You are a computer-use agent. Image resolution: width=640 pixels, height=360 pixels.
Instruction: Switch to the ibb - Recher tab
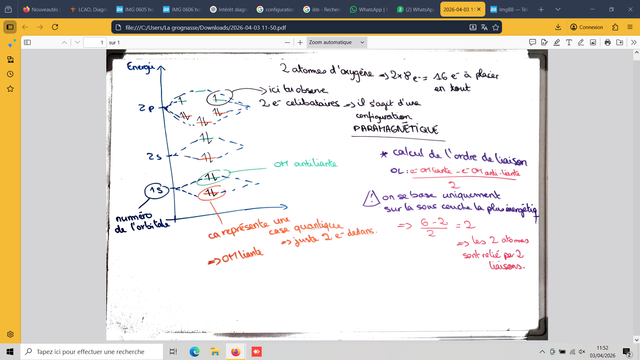(322, 9)
